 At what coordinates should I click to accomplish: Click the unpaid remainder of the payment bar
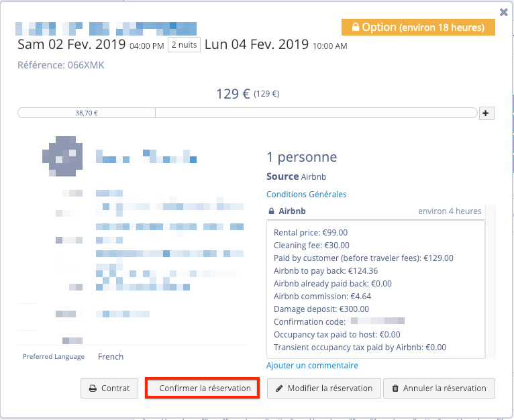tap(315, 113)
